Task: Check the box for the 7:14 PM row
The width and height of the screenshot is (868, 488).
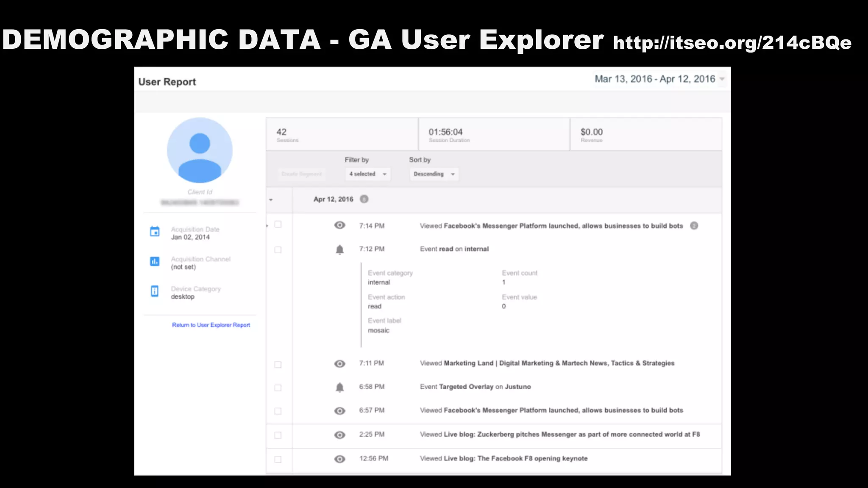Action: coord(278,225)
